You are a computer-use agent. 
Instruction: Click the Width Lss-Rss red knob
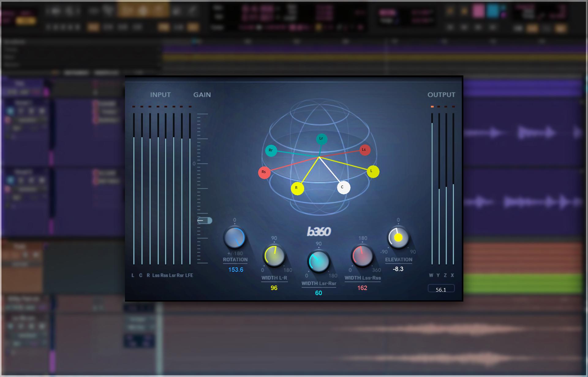[363, 256]
